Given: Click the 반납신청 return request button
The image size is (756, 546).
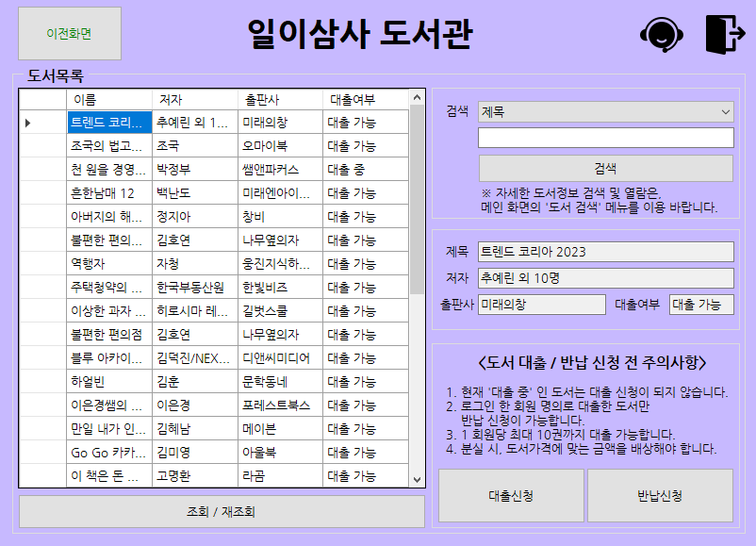Looking at the screenshot, I should (660, 495).
